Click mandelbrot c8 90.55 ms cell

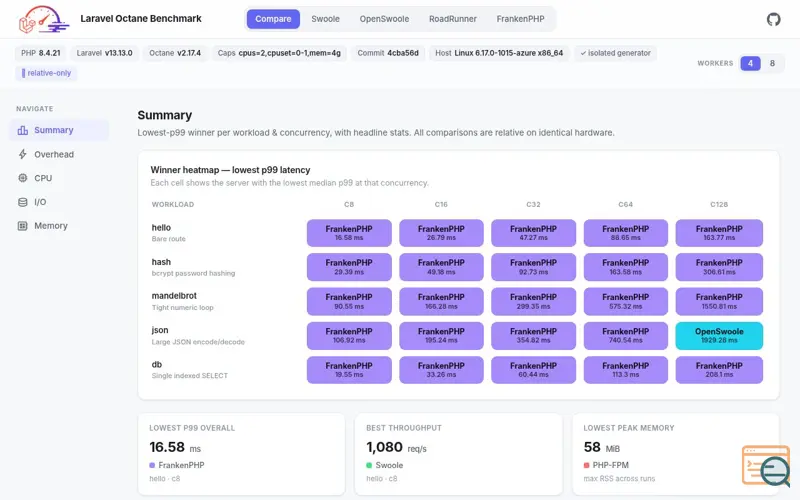click(349, 301)
